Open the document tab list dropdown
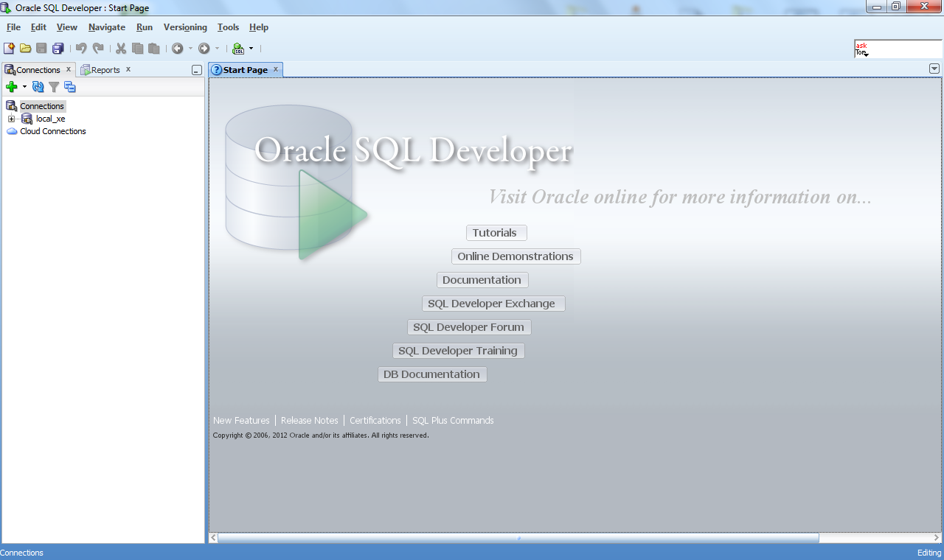 [934, 69]
